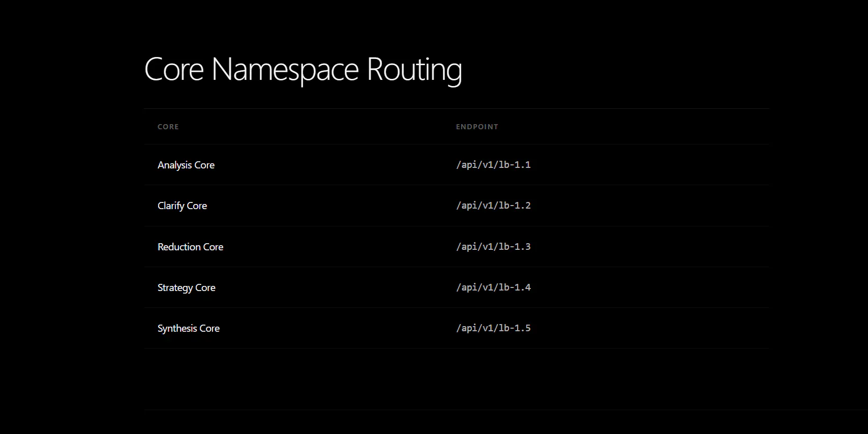The height and width of the screenshot is (434, 868).
Task: Click the word Core at the title's start
Action: (x=174, y=70)
